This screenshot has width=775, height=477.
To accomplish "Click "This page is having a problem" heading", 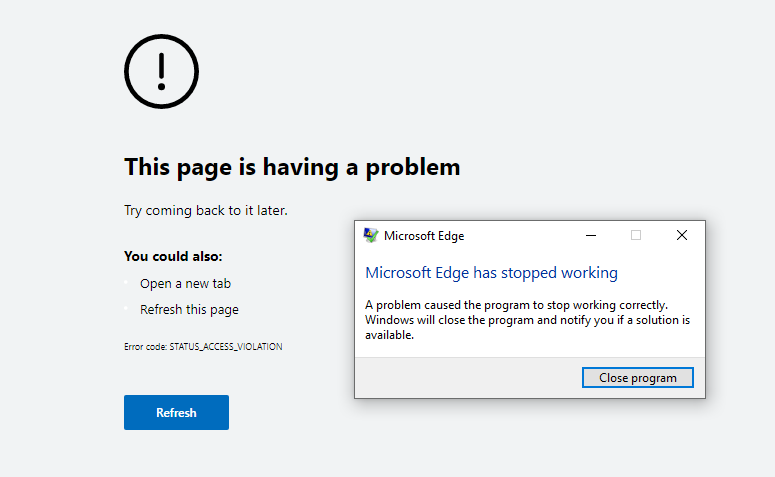I will tap(292, 167).
